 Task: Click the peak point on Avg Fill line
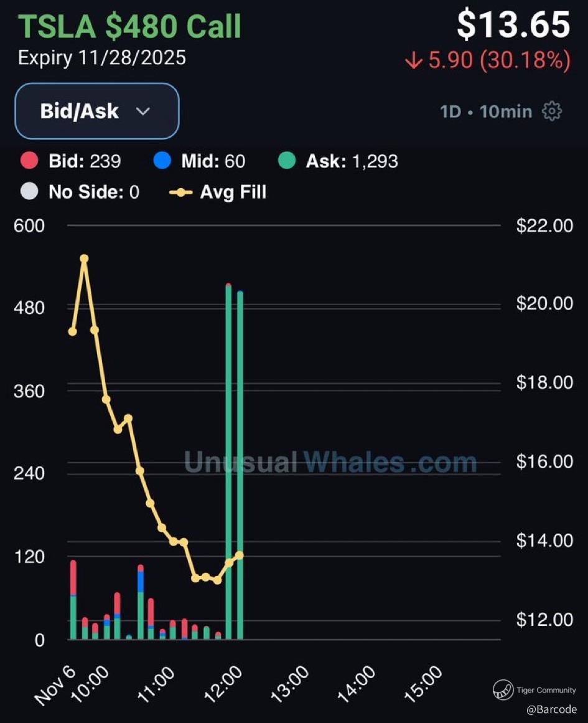(x=84, y=258)
